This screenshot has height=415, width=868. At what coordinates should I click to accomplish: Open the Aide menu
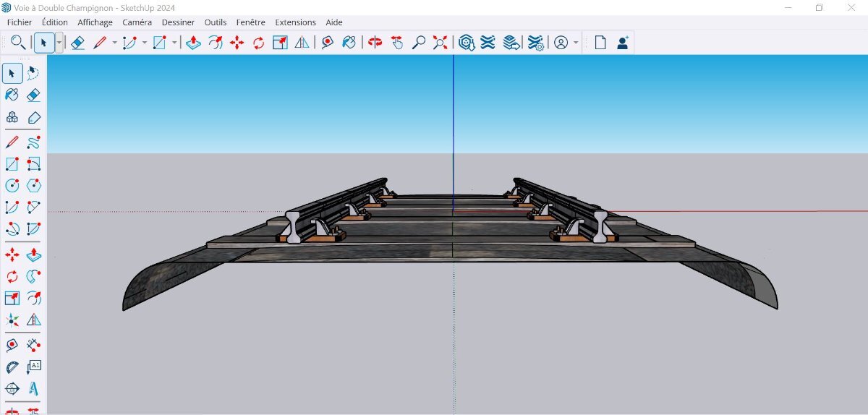334,22
